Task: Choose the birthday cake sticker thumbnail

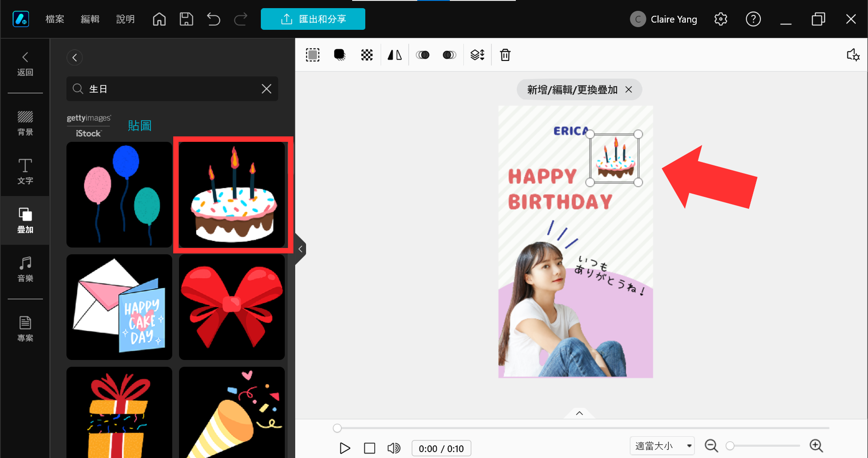Action: (x=232, y=194)
